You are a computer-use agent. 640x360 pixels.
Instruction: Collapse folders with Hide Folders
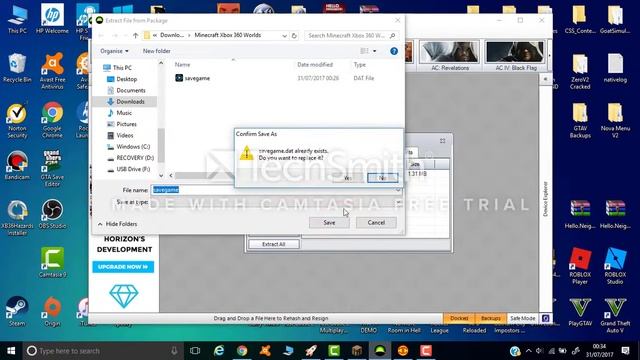coord(118,224)
